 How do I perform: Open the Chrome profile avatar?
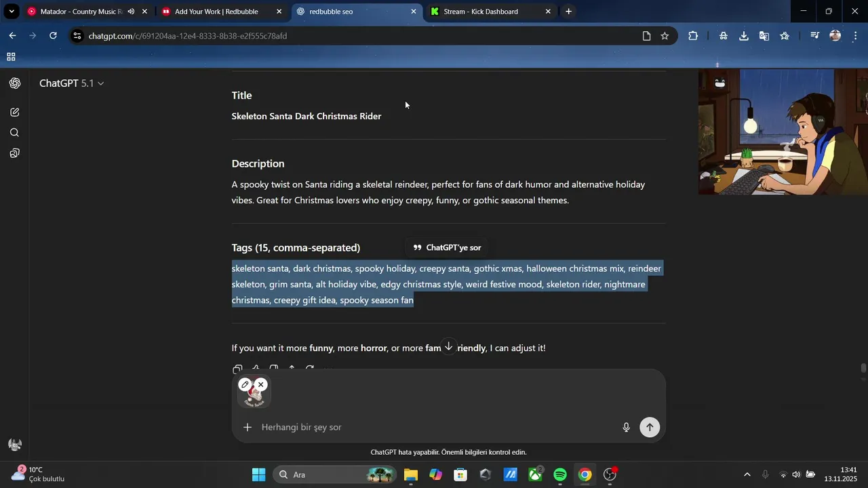tap(835, 36)
